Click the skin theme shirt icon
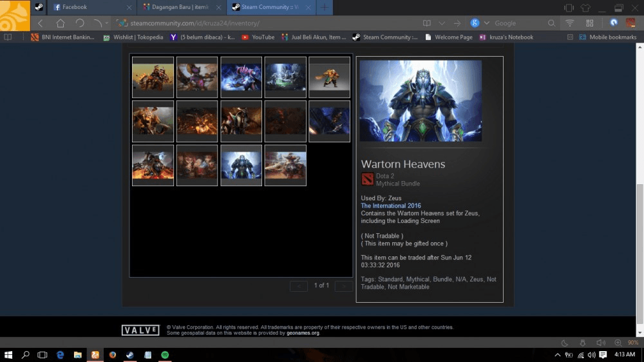This screenshot has width=644, height=362. [585, 7]
